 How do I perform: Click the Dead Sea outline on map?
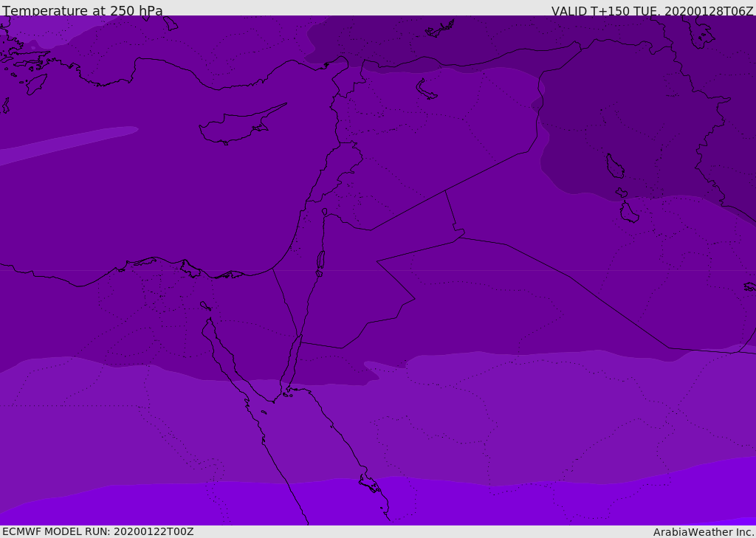click(x=320, y=263)
